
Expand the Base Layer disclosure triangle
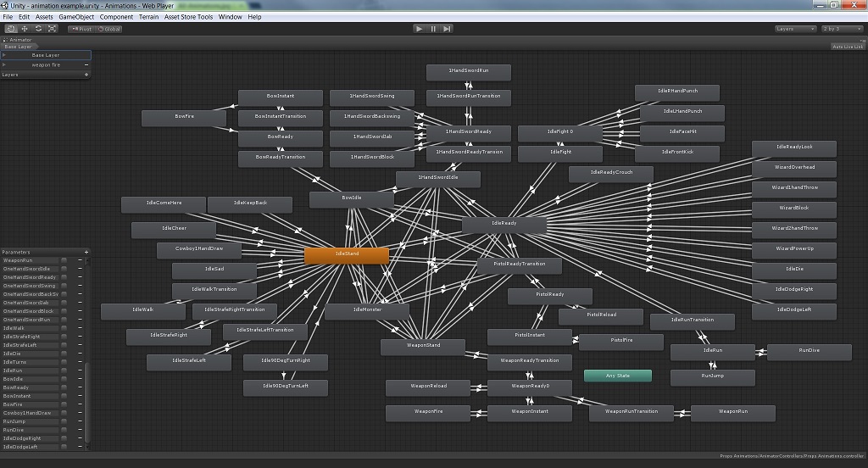coord(4,55)
